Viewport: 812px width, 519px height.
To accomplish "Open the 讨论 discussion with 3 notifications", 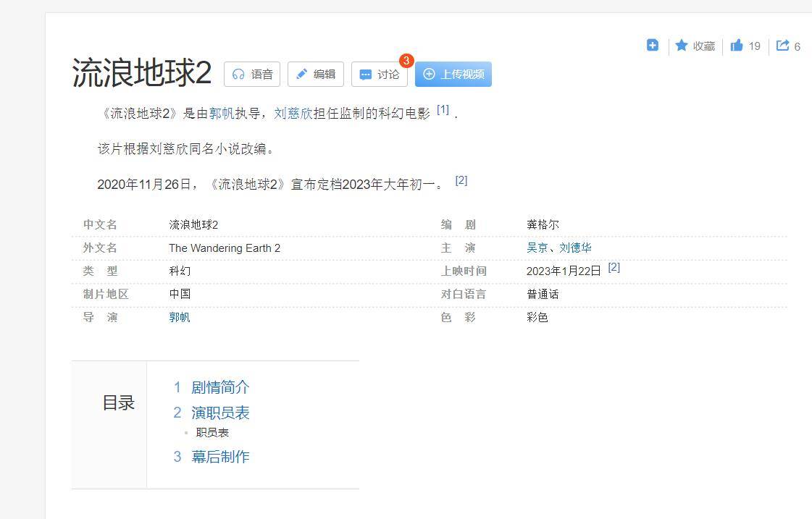I will 380,73.
